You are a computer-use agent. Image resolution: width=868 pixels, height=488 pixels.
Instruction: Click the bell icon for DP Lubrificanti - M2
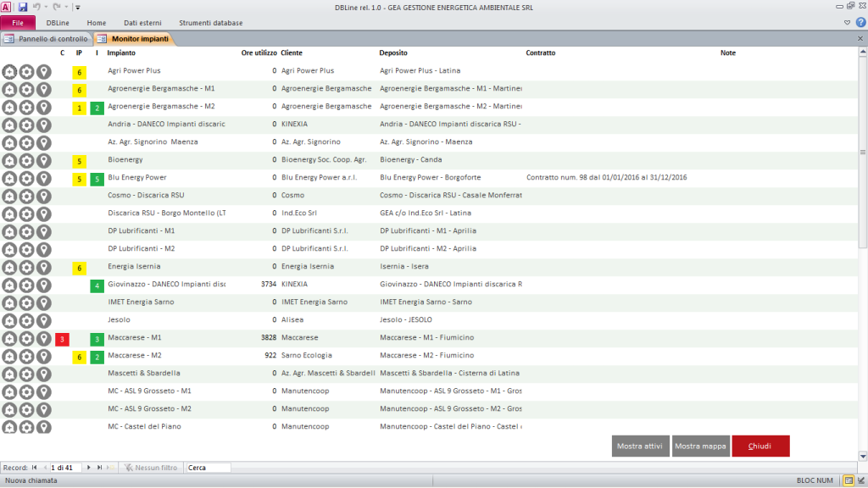[9, 249]
